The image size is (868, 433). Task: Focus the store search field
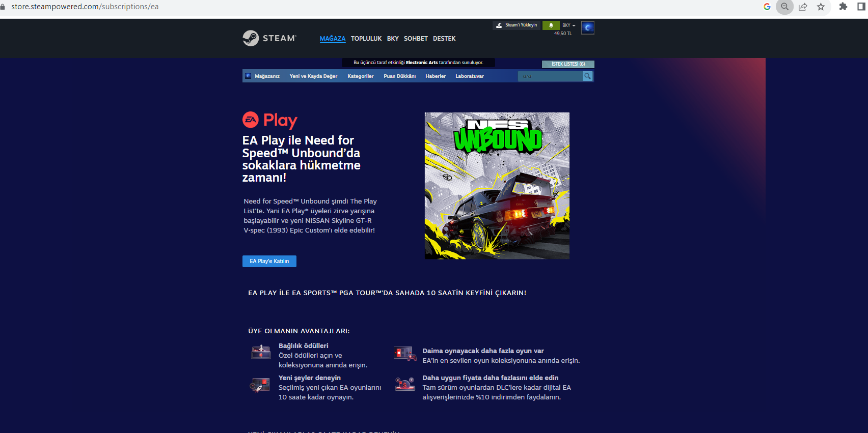point(550,76)
